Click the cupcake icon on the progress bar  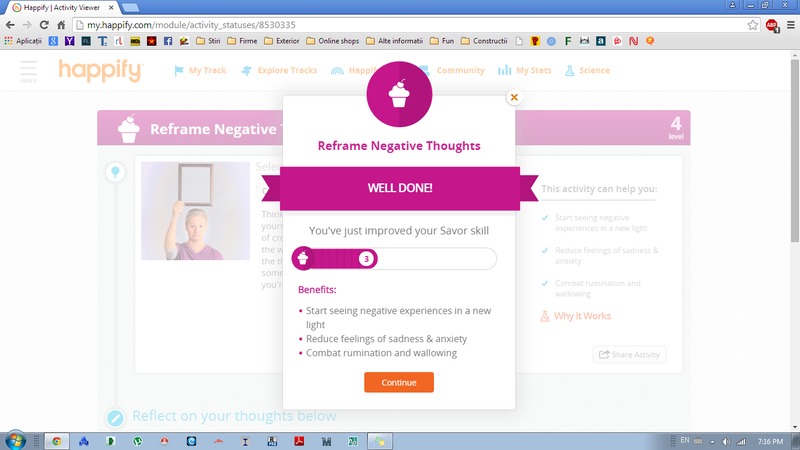tap(303, 258)
